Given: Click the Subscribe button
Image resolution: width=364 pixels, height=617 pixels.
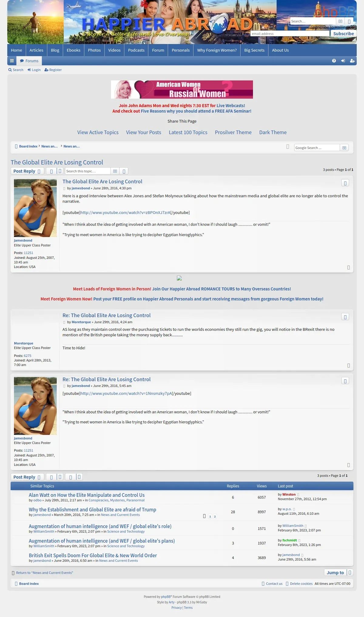Looking at the screenshot, I should click(343, 33).
